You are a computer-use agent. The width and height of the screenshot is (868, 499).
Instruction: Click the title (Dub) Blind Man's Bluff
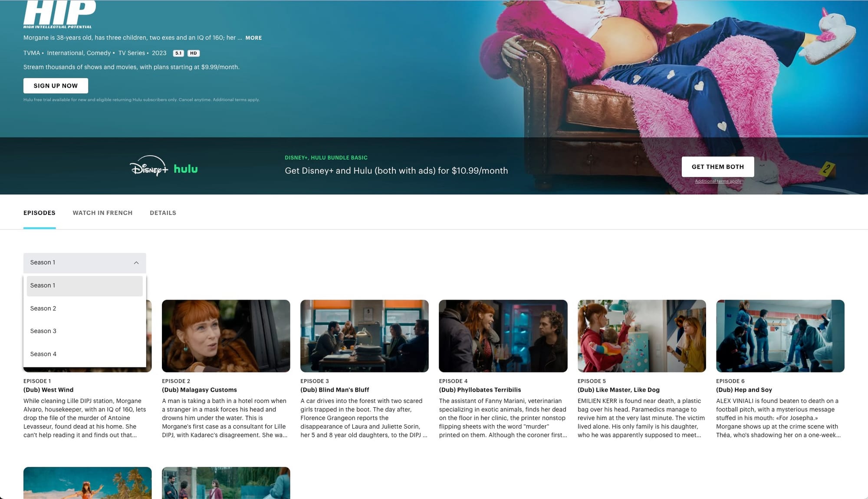(335, 390)
